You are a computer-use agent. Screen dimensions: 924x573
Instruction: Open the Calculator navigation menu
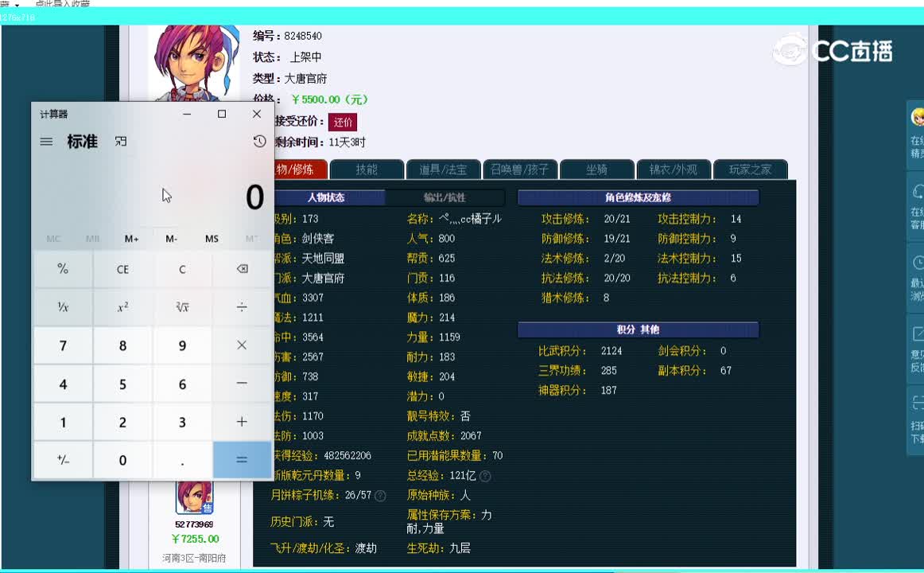click(45, 142)
